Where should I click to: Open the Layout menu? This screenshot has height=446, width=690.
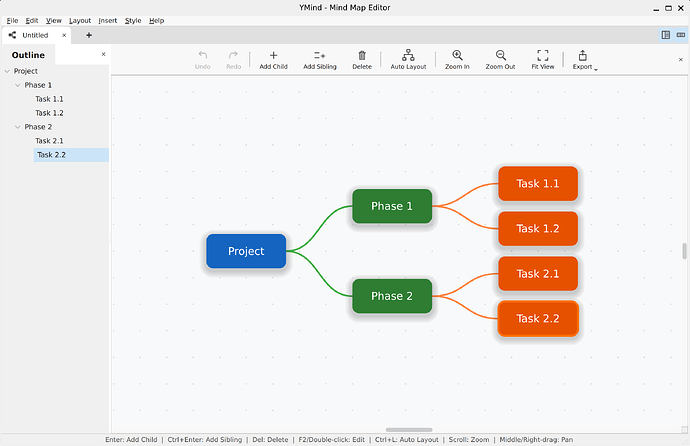coord(80,20)
